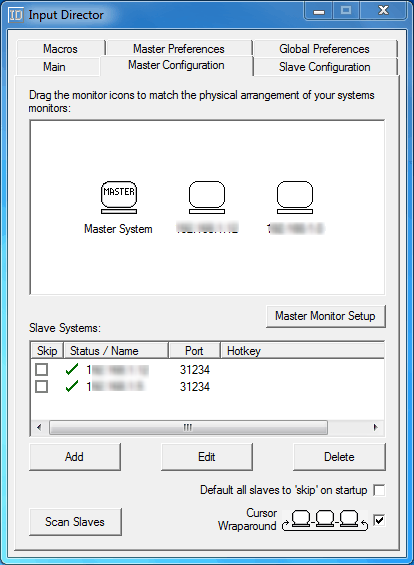Click green checkmark status of second slave
Screen dimensions: 414x565
(x=72, y=386)
